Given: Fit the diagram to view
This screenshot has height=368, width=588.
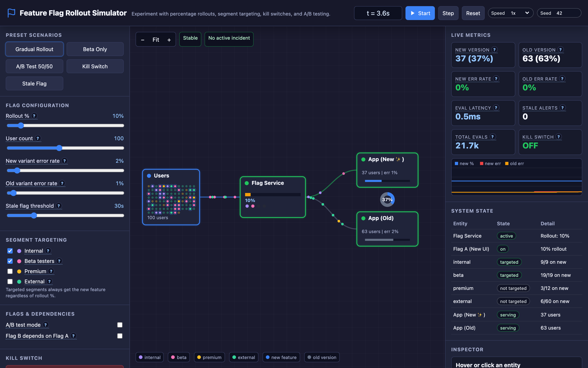Looking at the screenshot, I should point(156,40).
